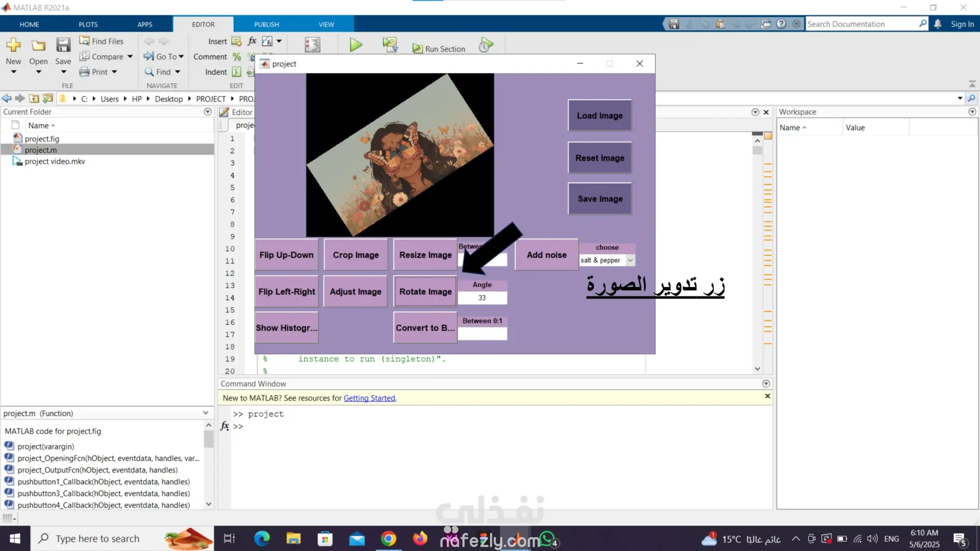Screen dimensions: 980x551
Task: Click the Show Histogram button
Action: pos(286,328)
